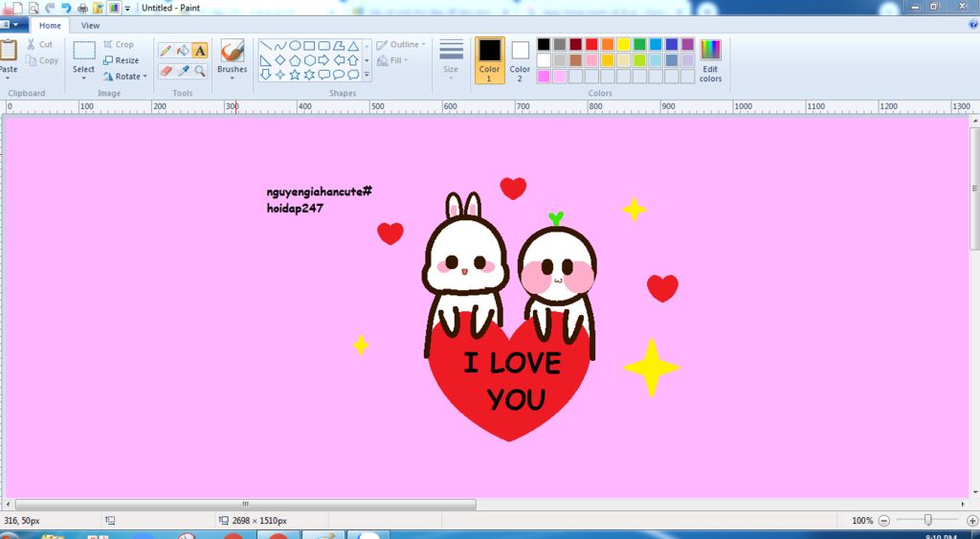The width and height of the screenshot is (980, 539).
Task: Select the Magnifier tool
Action: click(199, 71)
